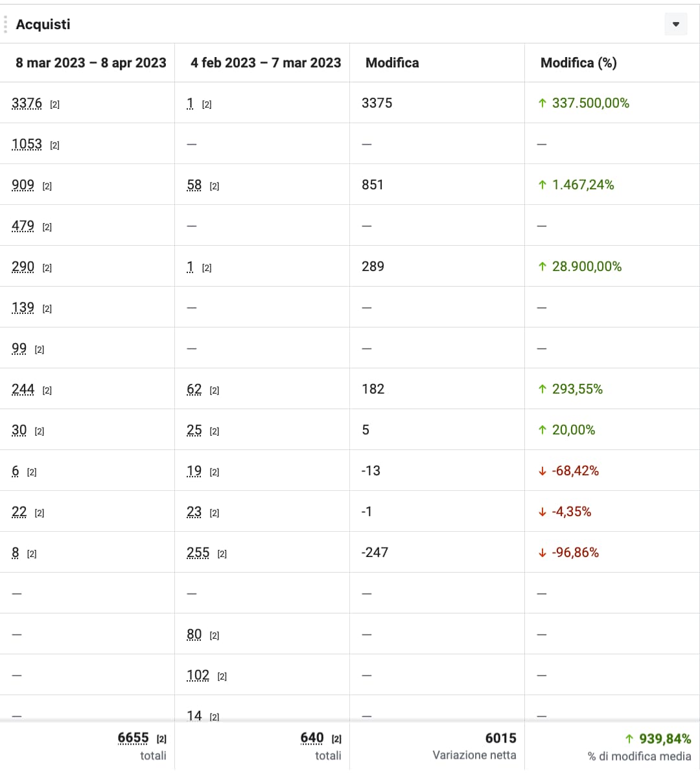700x773 pixels.
Task: Click the 640 previous period total
Action: click(x=312, y=738)
